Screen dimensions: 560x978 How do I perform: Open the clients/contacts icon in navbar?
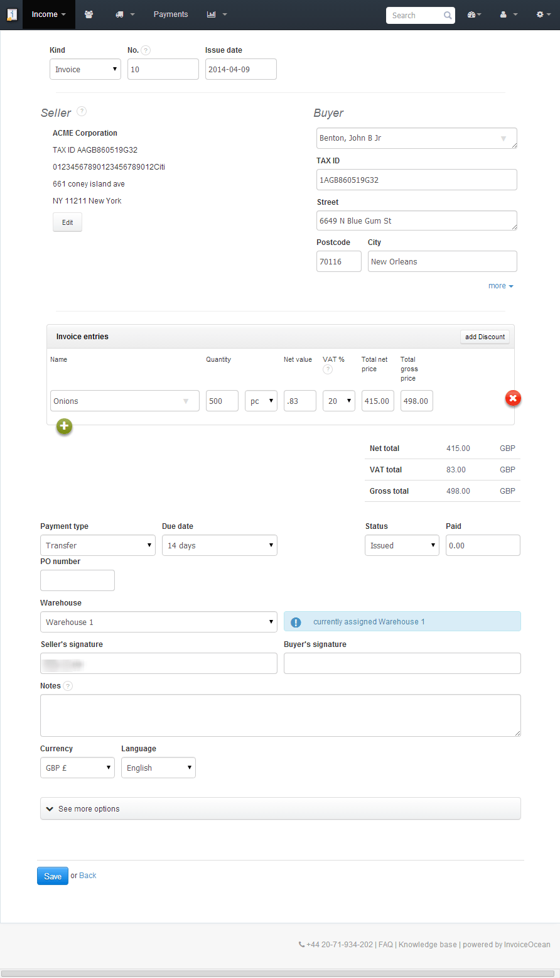(89, 14)
